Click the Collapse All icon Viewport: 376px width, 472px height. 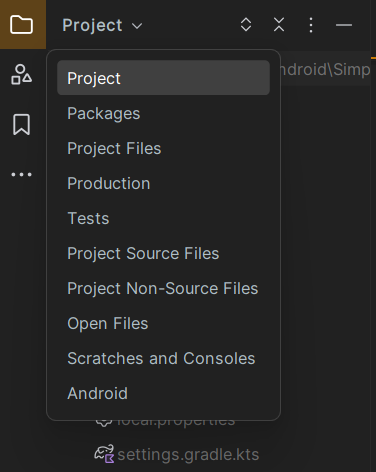tap(279, 25)
